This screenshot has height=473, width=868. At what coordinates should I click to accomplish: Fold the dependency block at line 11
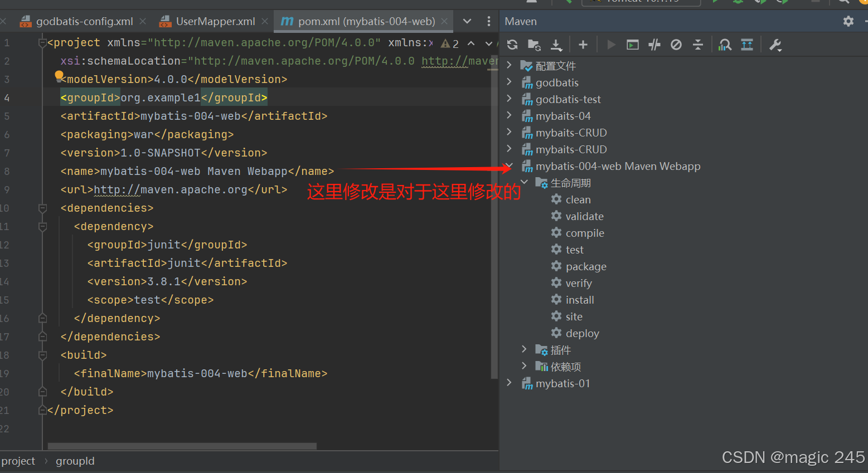[x=42, y=226]
